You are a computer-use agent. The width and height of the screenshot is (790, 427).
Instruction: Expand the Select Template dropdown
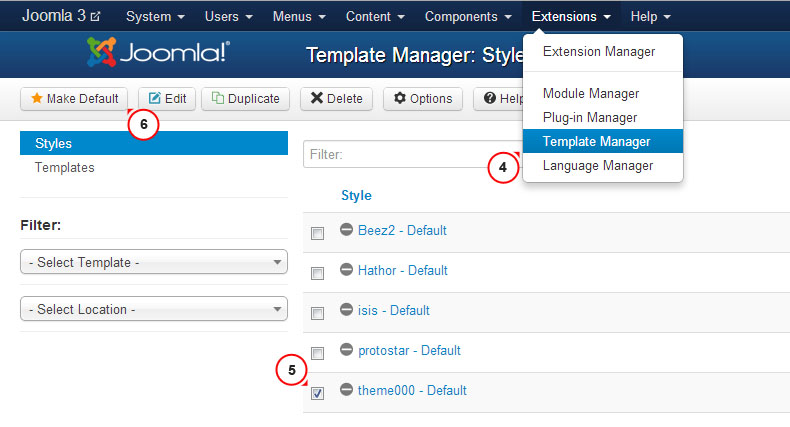coord(154,262)
